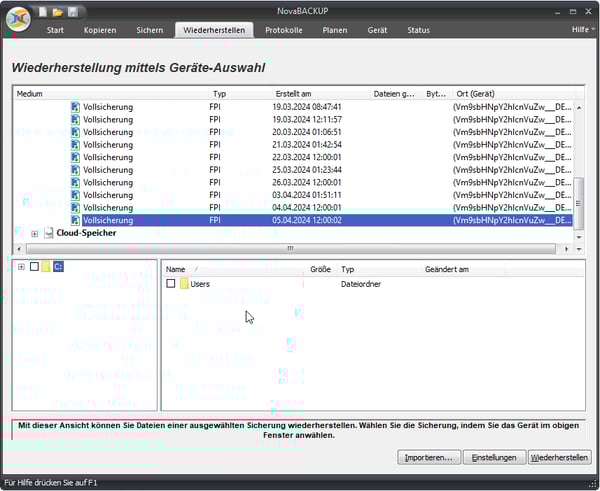Click the Users folder name
Viewport: 600px width, 491px height.
[x=200, y=284]
